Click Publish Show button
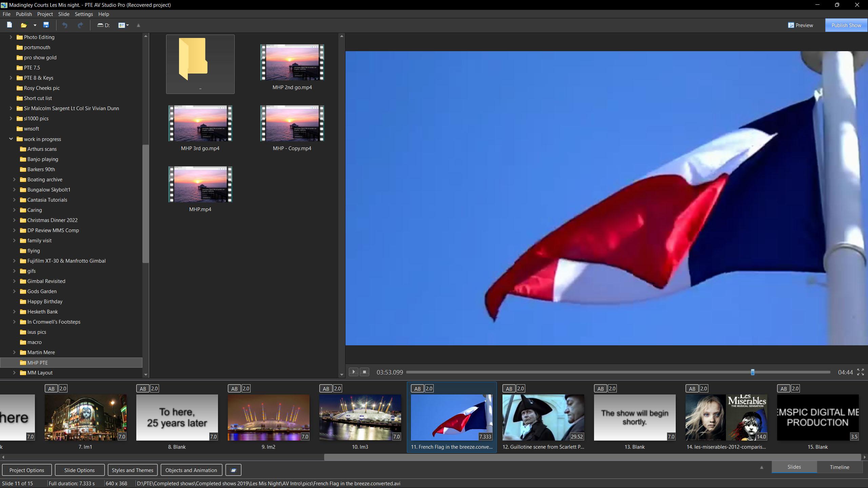Viewport: 868px width, 488px height. 846,25
